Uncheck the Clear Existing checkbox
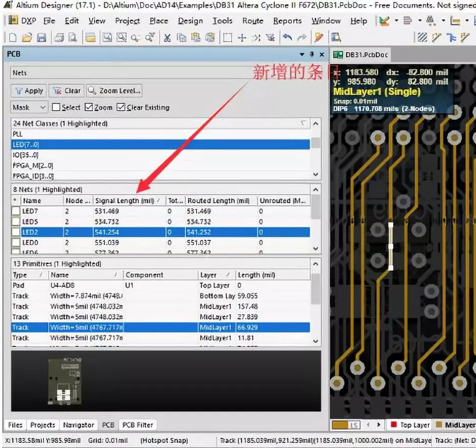Image resolution: width=476 pixels, height=448 pixels. pyautogui.click(x=121, y=107)
